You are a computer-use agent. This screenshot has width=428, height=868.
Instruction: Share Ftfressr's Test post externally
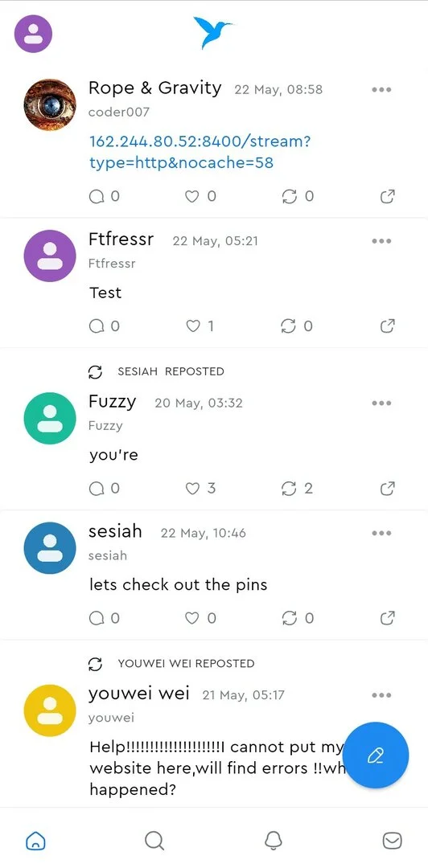(388, 326)
